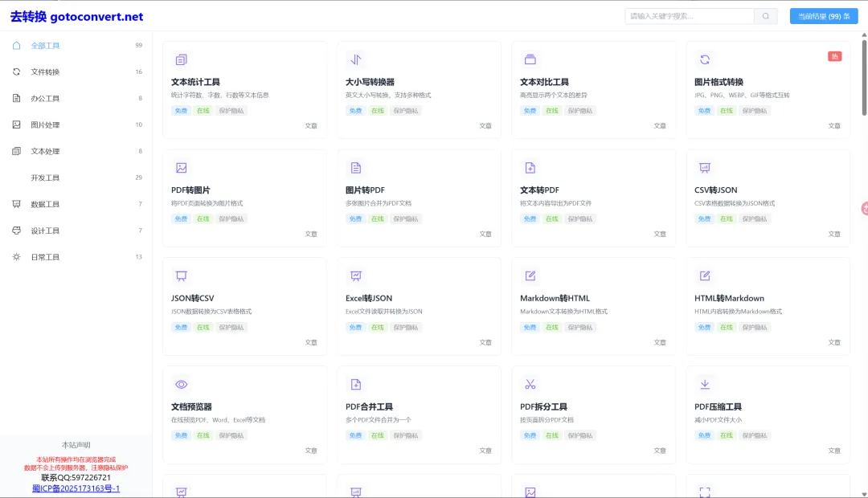Click the sync icon beside 文件转换
The height and width of the screenshot is (498, 868).
pyautogui.click(x=17, y=72)
